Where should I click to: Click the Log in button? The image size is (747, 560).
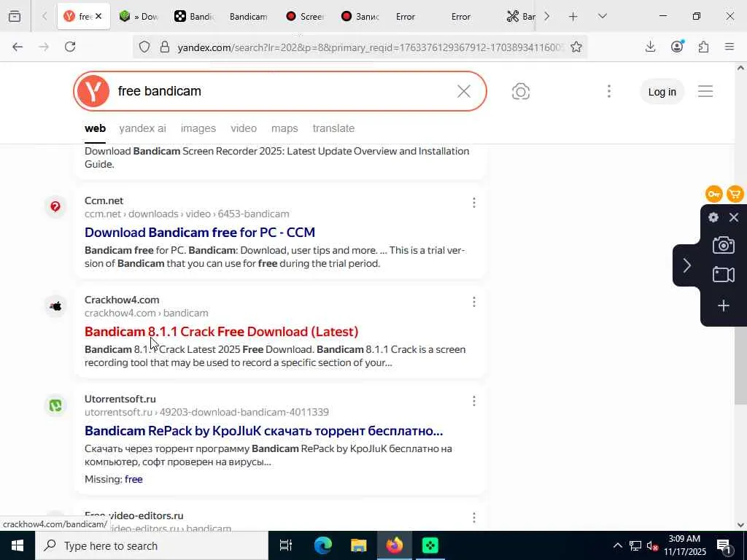tap(662, 92)
